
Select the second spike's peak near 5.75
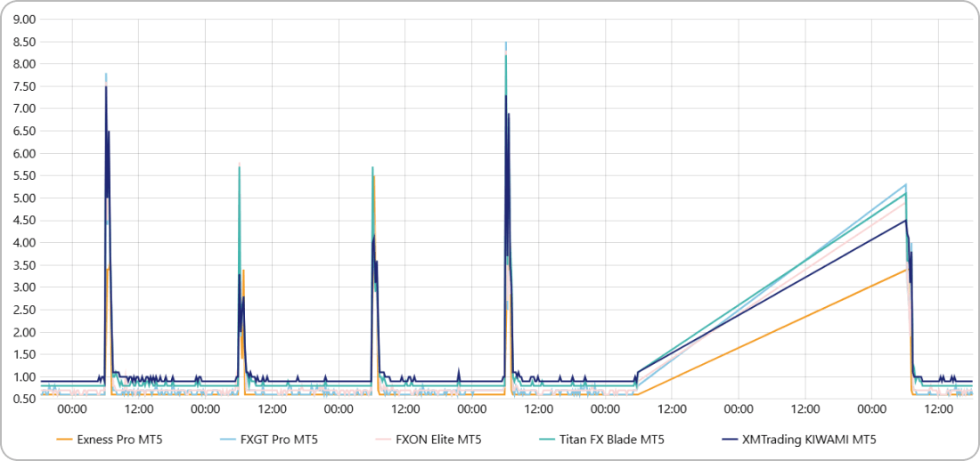point(239,164)
